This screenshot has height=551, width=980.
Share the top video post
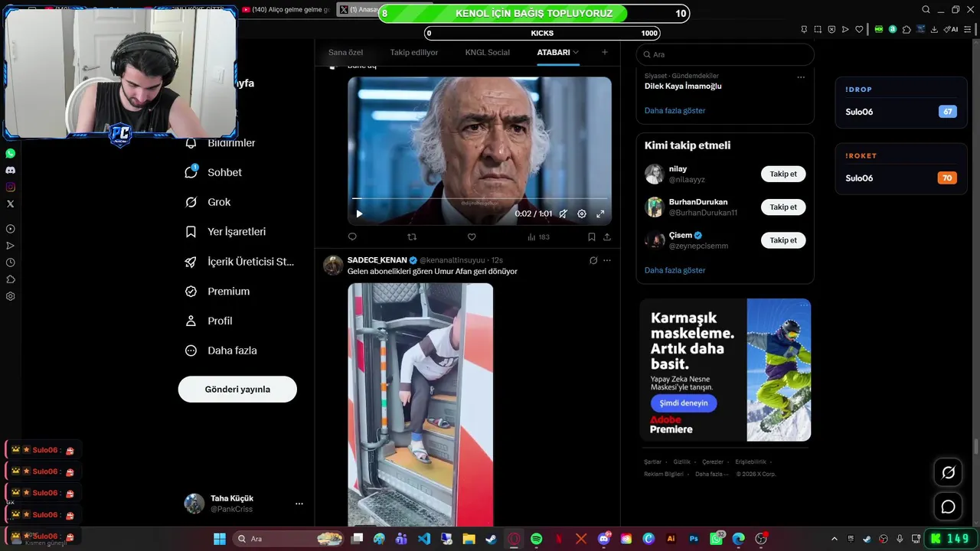(x=607, y=237)
